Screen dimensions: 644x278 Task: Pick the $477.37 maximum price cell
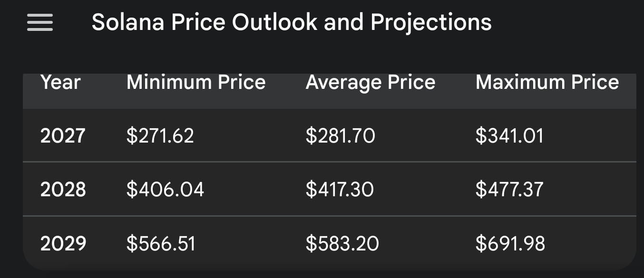point(509,190)
